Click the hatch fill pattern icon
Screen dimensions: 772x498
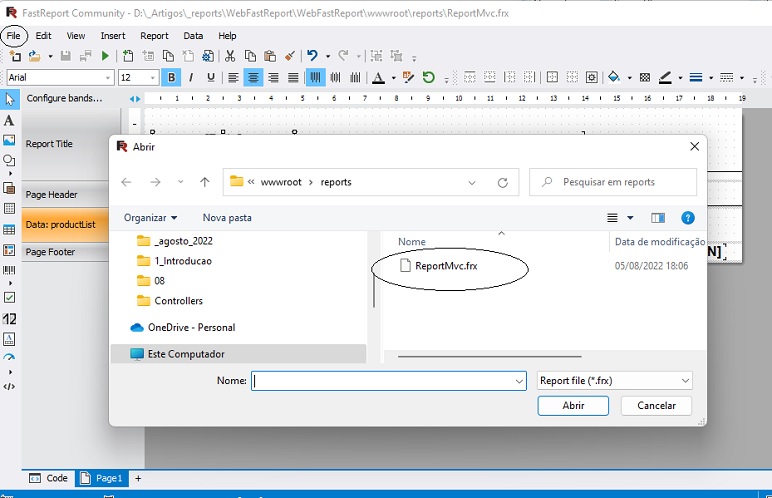point(644,77)
